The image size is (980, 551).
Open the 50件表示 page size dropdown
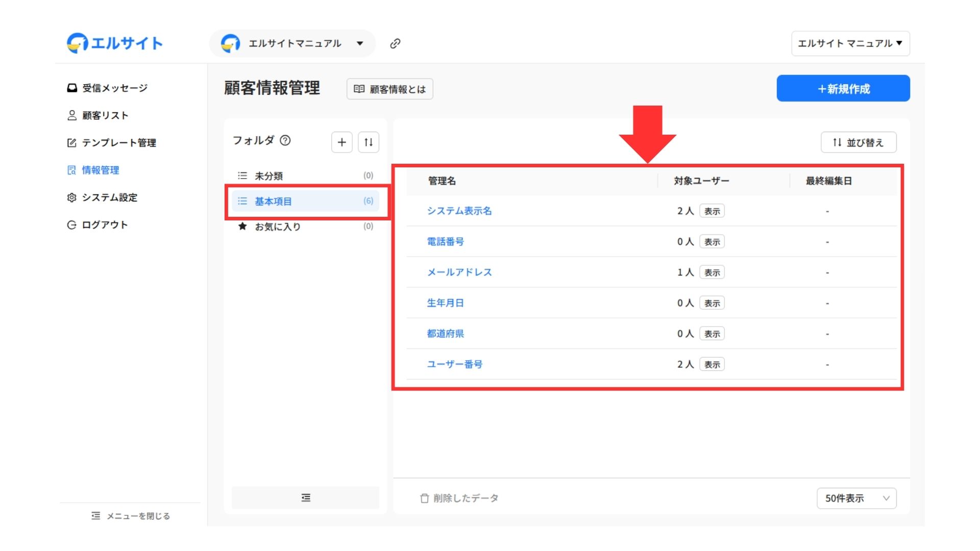tap(856, 498)
